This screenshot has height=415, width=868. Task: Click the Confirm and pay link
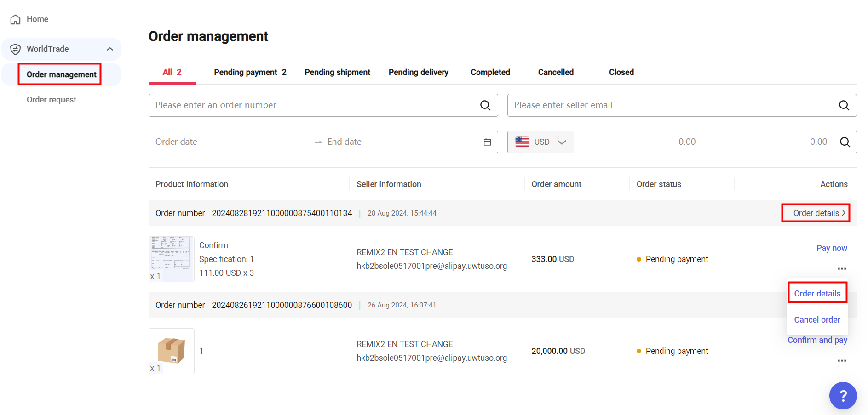817,340
